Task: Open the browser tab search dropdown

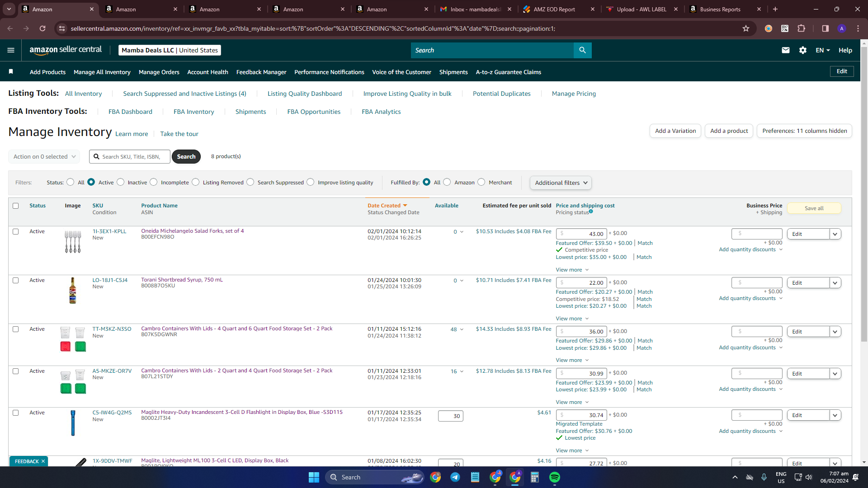Action: click(9, 9)
